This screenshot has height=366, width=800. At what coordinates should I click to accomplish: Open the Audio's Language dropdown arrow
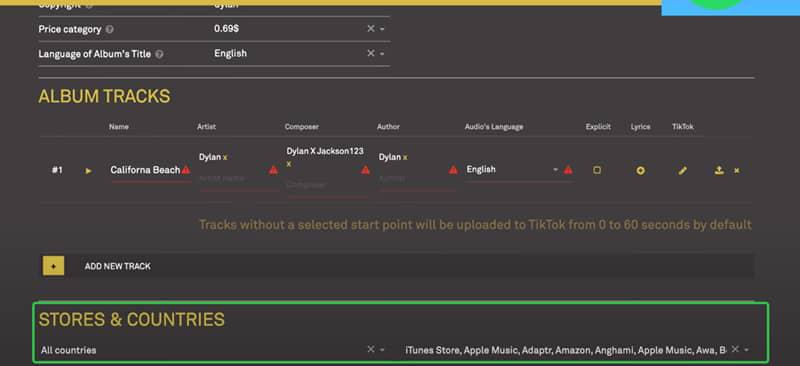point(556,169)
